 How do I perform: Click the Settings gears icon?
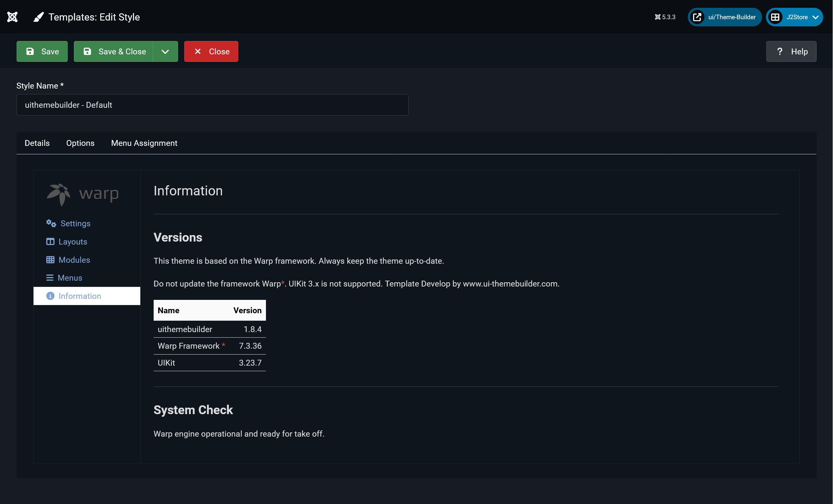click(51, 223)
